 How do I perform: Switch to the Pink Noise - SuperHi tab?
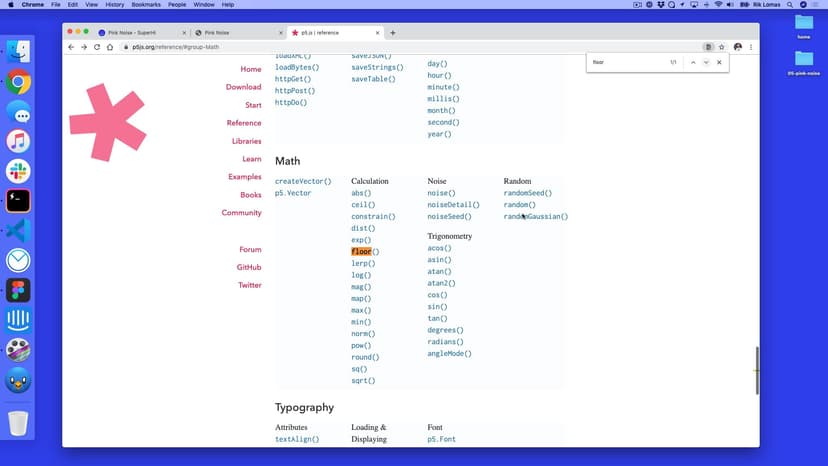tap(138, 33)
